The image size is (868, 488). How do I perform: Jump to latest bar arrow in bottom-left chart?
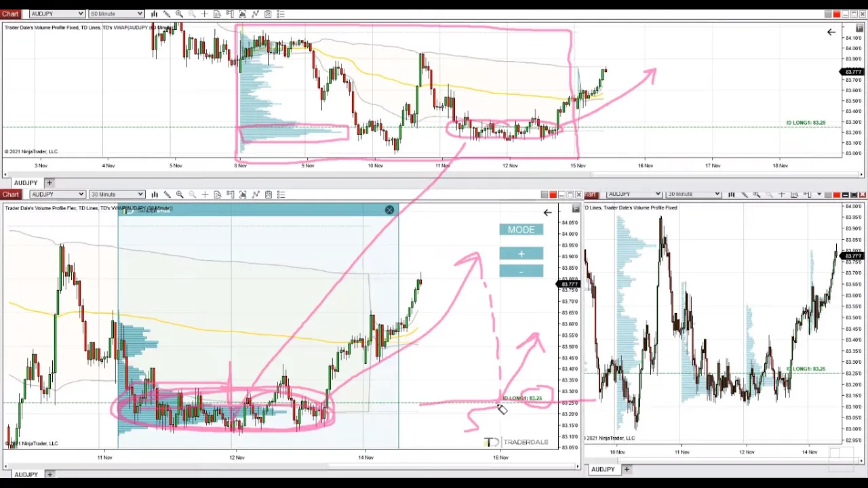pyautogui.click(x=547, y=213)
